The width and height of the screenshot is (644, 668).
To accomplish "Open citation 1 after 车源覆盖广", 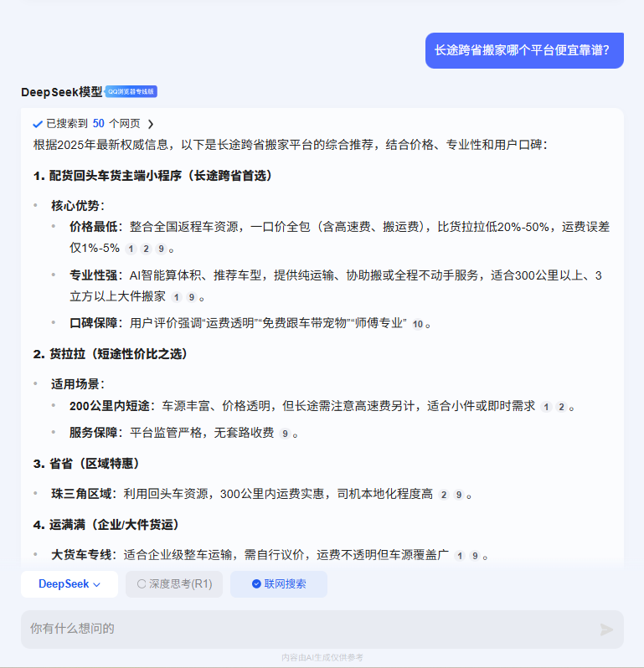I will pyautogui.click(x=460, y=556).
